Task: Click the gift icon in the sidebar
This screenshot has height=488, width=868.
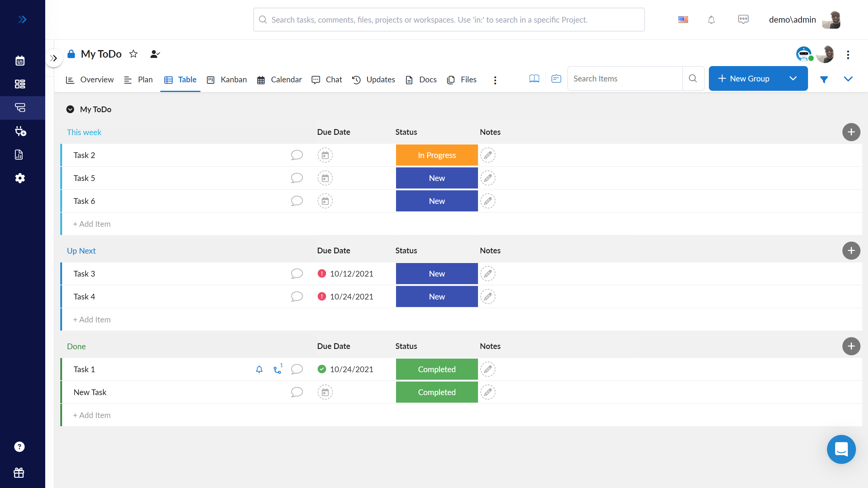Action: click(19, 473)
